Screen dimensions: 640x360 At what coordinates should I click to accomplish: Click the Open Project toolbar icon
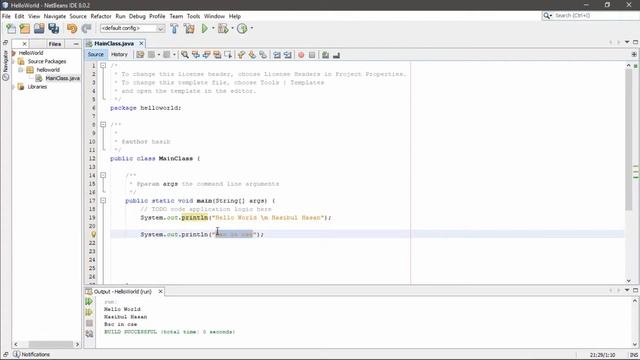(x=39, y=28)
